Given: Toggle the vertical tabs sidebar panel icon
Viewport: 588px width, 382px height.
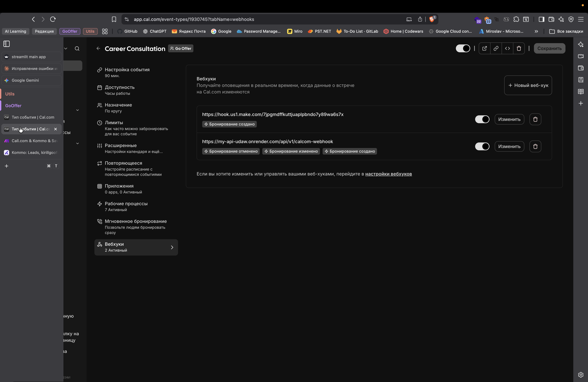Looking at the screenshot, I should coord(7,44).
